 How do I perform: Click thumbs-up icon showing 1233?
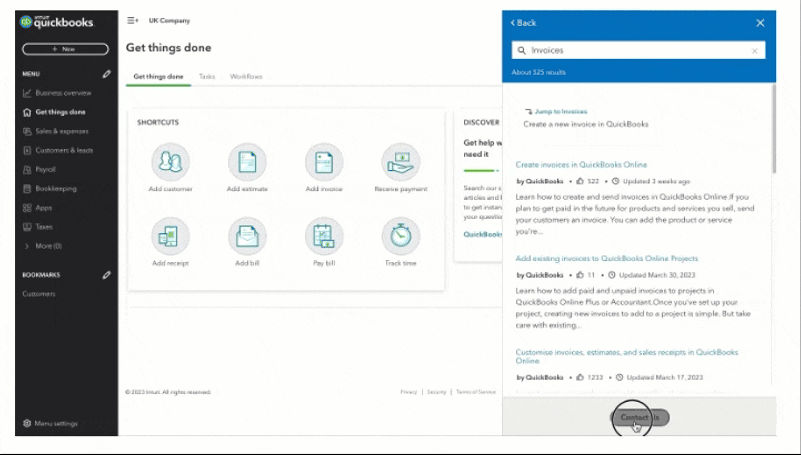[580, 377]
